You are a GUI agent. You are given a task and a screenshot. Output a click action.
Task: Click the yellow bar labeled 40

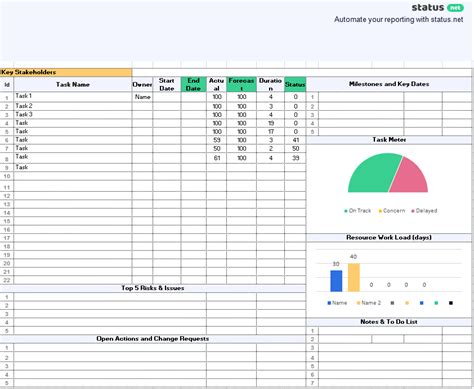354,278
